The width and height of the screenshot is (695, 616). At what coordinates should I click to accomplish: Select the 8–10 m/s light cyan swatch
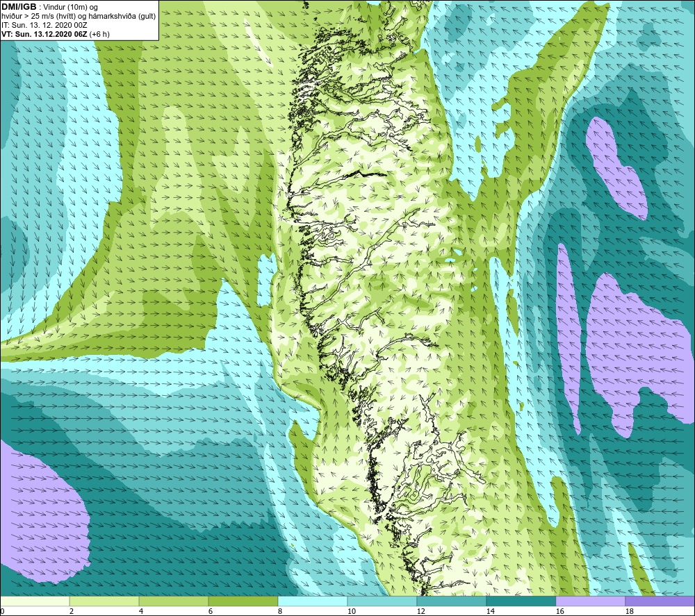(x=313, y=601)
